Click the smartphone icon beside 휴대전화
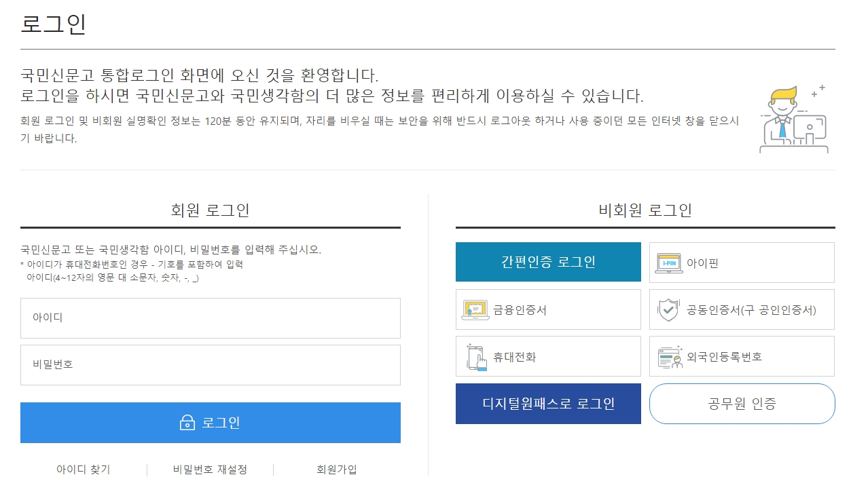The width and height of the screenshot is (868, 496). click(x=475, y=356)
